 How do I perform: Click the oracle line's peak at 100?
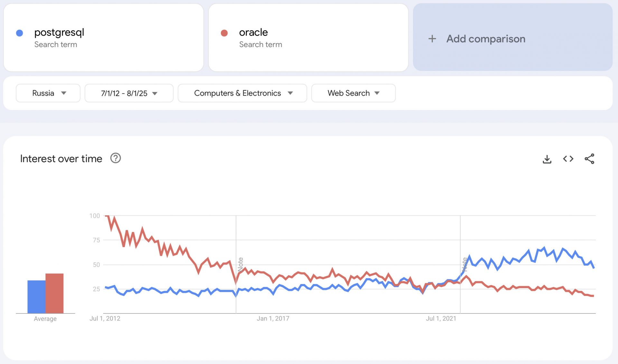point(107,216)
